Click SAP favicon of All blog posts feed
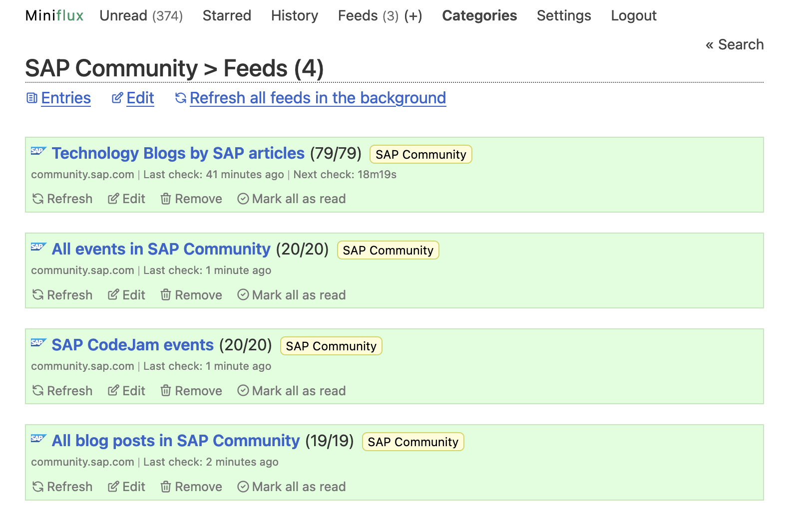This screenshot has width=790, height=532. click(38, 438)
